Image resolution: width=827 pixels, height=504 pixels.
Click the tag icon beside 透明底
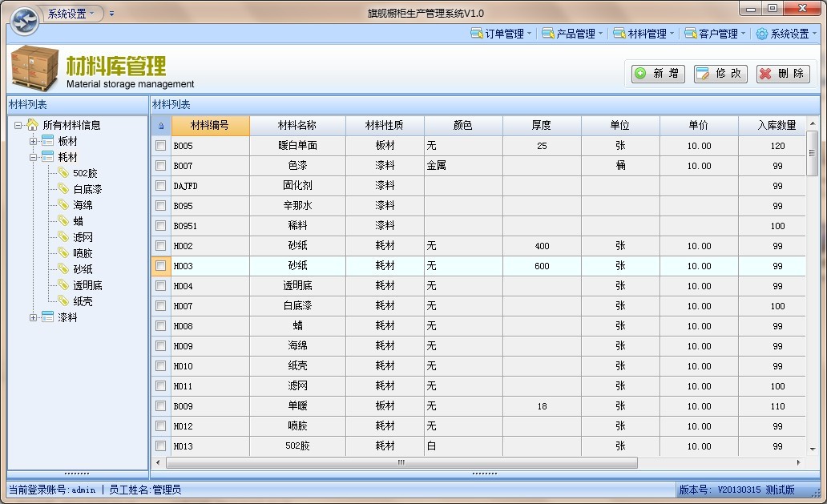tap(63, 285)
